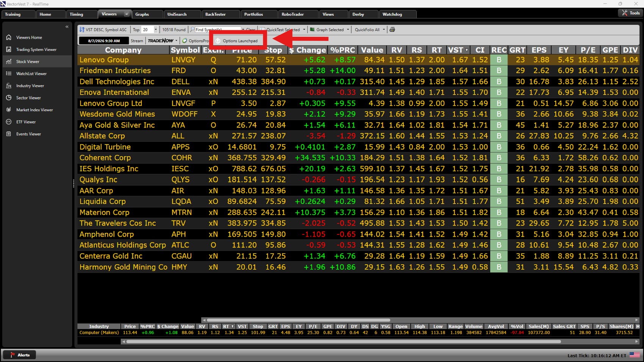Click the Stream button
The image size is (644, 362).
(137, 41)
